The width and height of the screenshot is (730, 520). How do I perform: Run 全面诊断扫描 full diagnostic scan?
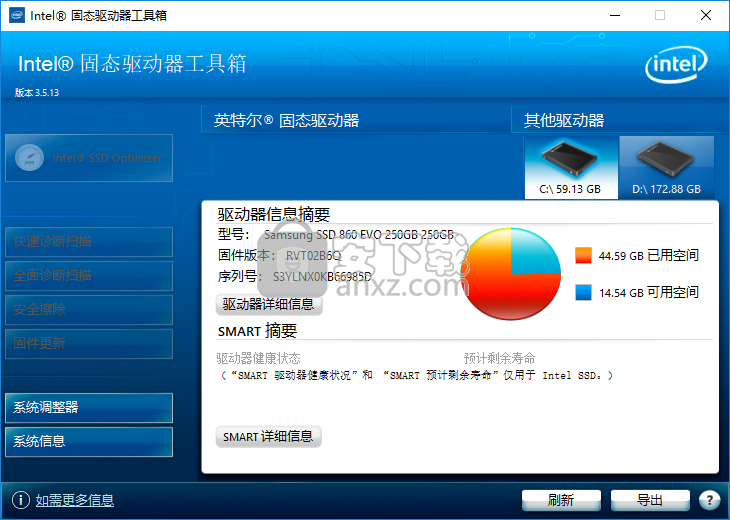pyautogui.click(x=89, y=276)
